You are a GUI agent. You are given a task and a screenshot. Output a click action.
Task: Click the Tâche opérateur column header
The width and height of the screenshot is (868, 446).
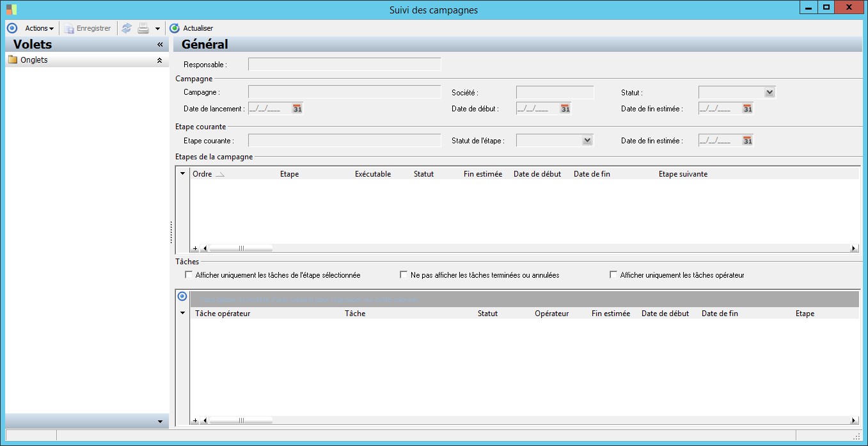coord(223,314)
